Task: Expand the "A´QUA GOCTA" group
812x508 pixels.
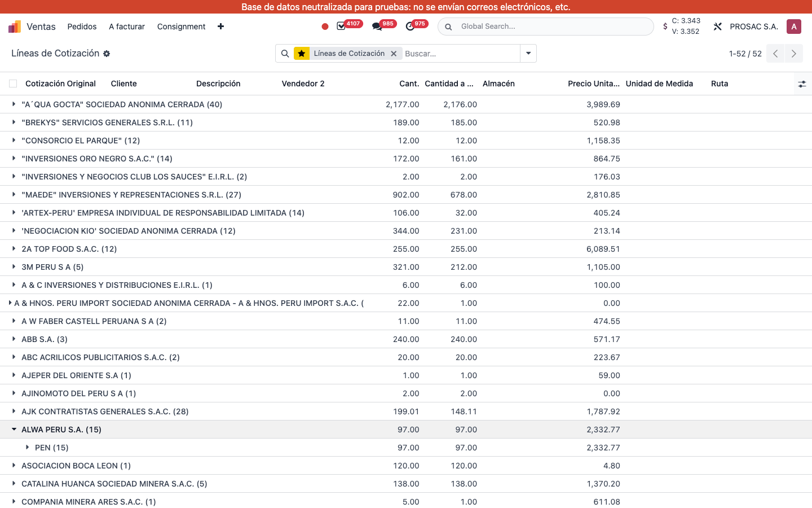Action: (14, 104)
